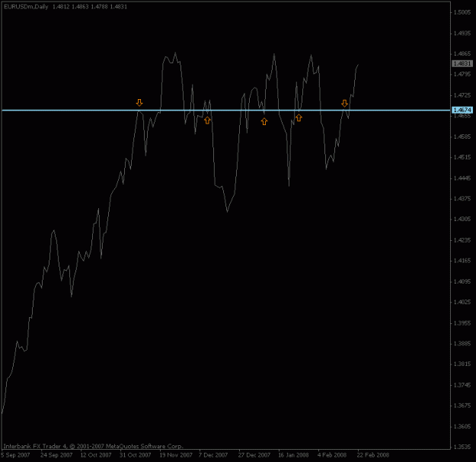Click the 1.3815 price axis label
Viewport: 476px width, 462px height.
click(x=462, y=364)
